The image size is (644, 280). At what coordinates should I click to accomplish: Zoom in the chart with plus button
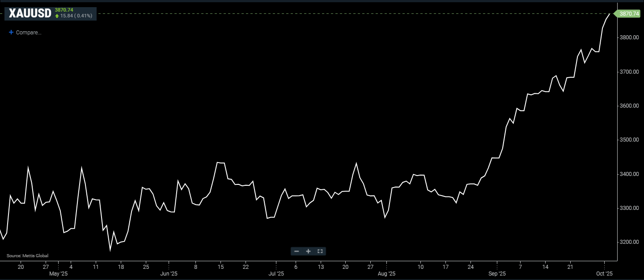coord(308,251)
